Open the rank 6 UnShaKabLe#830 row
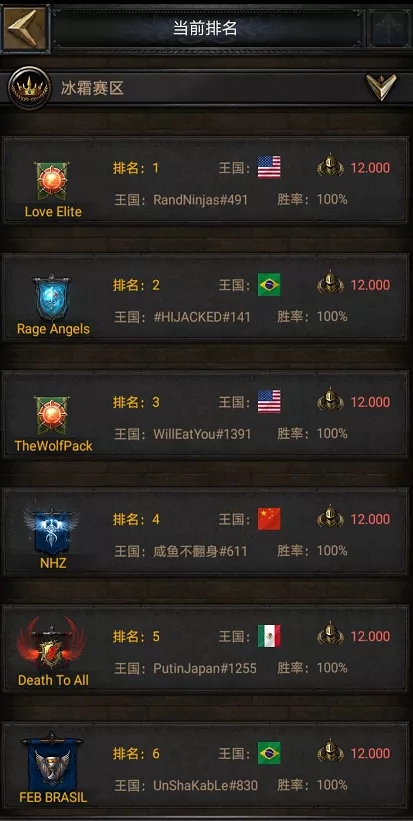 point(206,769)
